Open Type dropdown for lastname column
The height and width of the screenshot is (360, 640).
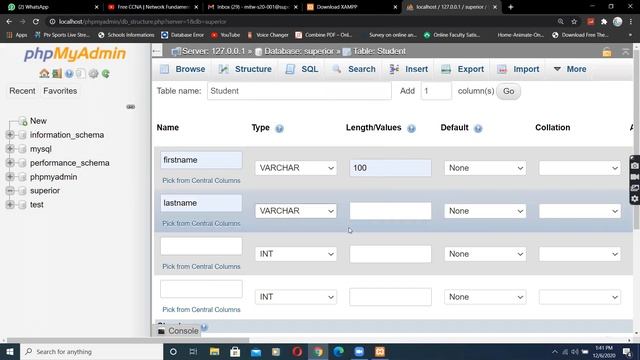(296, 211)
